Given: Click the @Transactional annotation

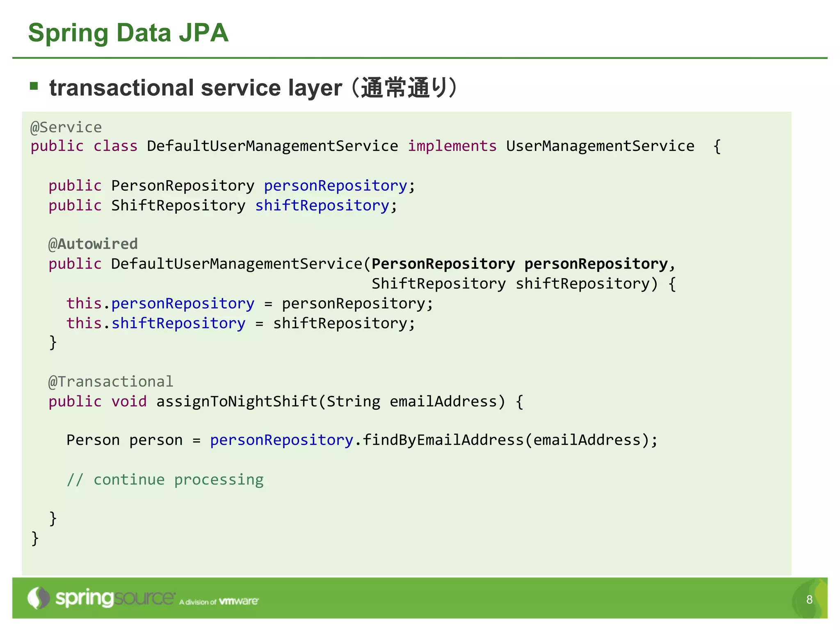Looking at the screenshot, I should [x=111, y=382].
